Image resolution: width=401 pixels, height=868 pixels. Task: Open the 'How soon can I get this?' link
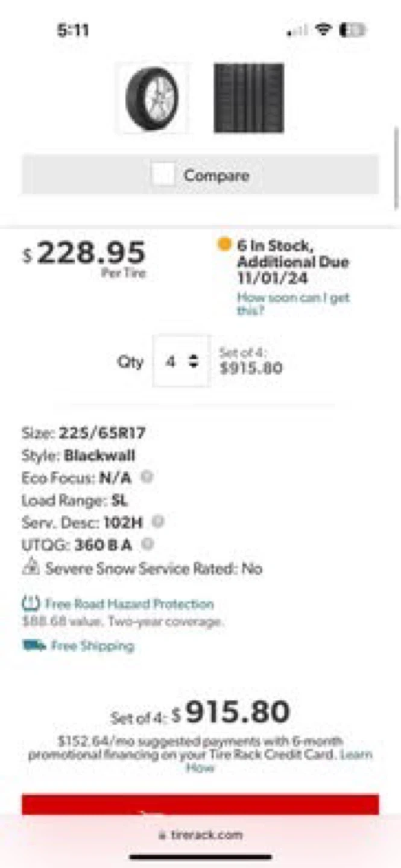[293, 304]
